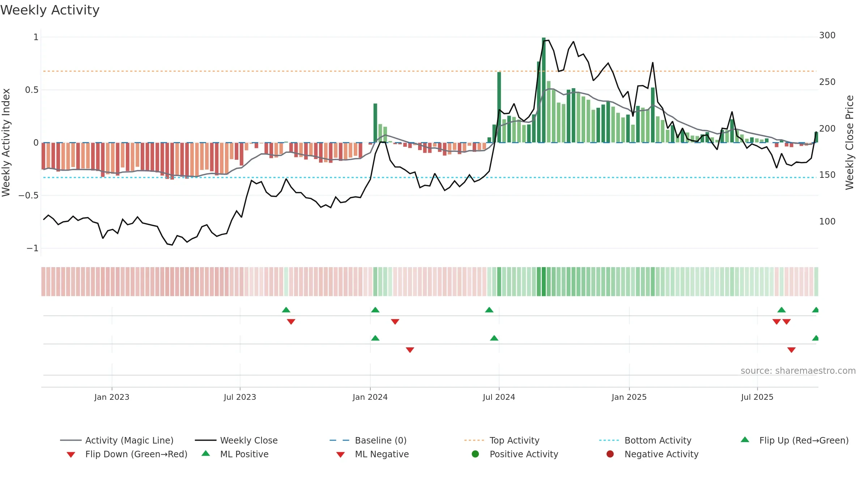Click the earliest green flip-up triangle before Jan 2024
Screen dimensions: 868x488
coord(286,310)
